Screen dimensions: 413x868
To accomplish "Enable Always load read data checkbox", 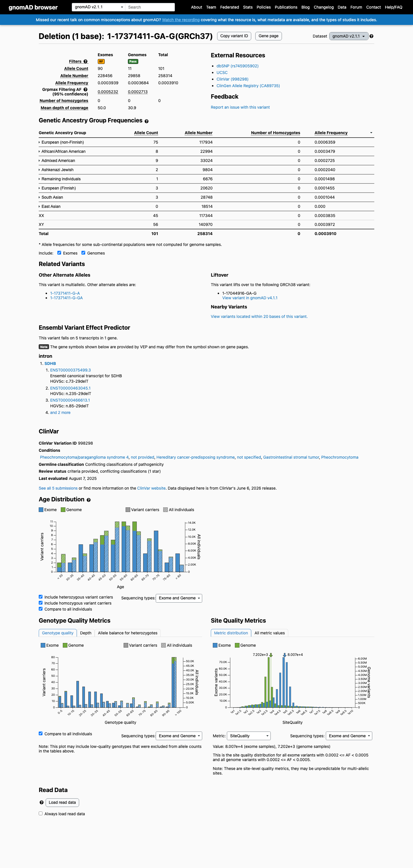I will 40,813.
